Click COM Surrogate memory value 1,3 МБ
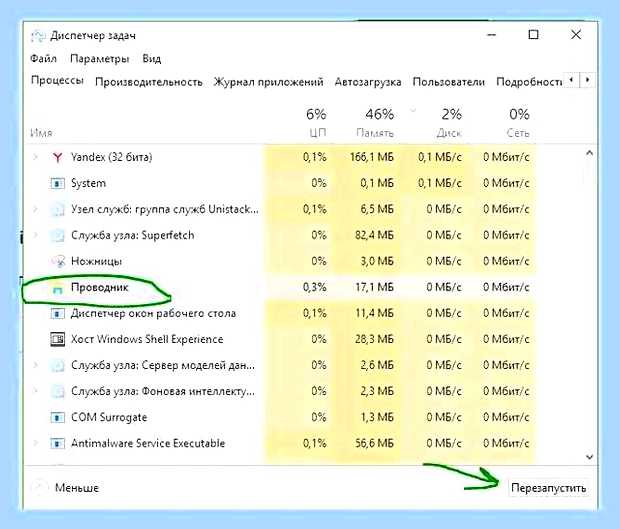The image size is (620, 529). tap(377, 418)
